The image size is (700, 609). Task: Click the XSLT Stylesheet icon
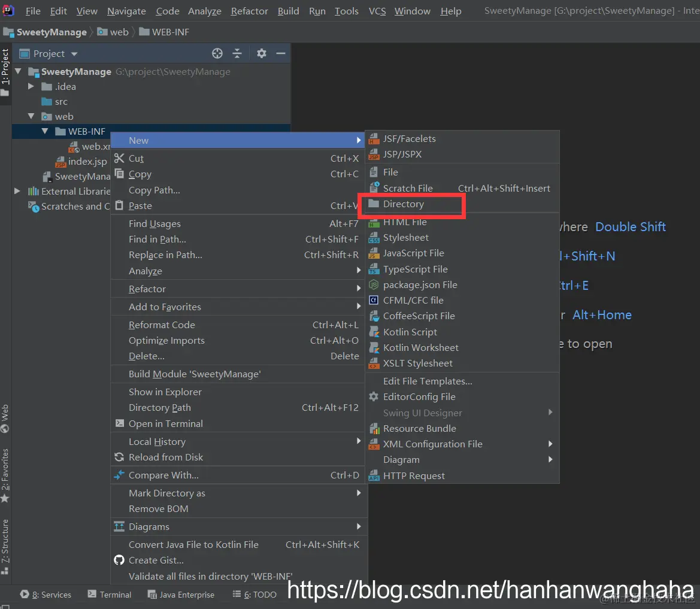tap(374, 363)
